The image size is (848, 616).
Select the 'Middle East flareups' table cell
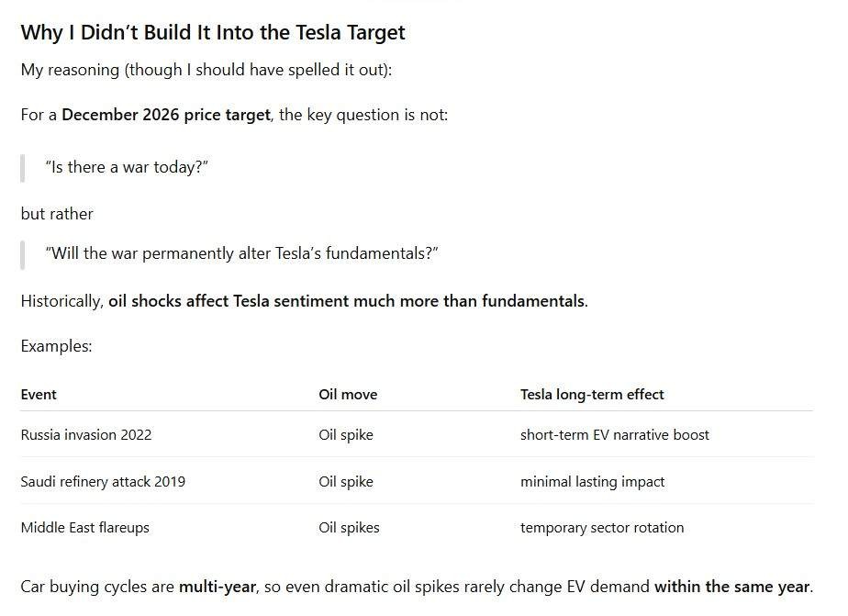(x=84, y=528)
